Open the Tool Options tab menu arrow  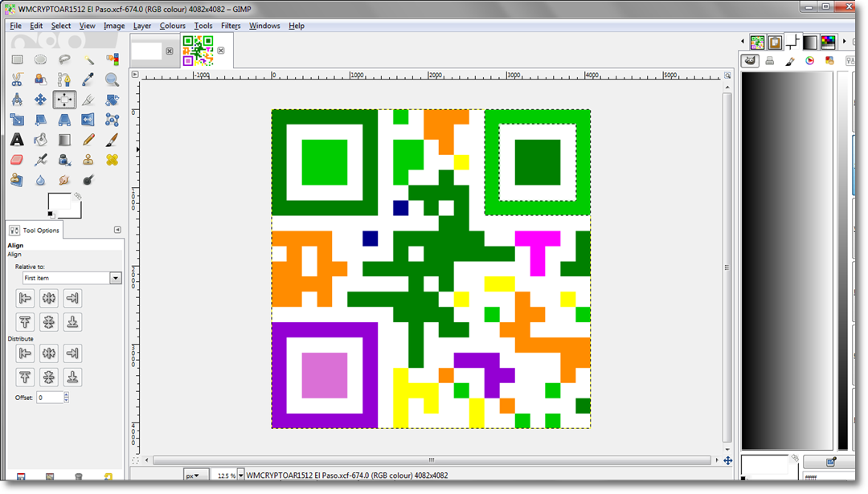click(117, 230)
